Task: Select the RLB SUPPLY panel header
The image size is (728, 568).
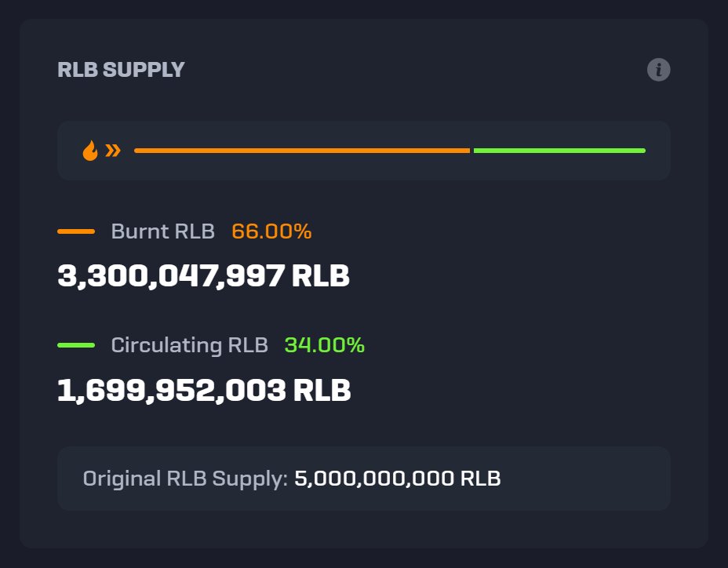Action: [121, 70]
